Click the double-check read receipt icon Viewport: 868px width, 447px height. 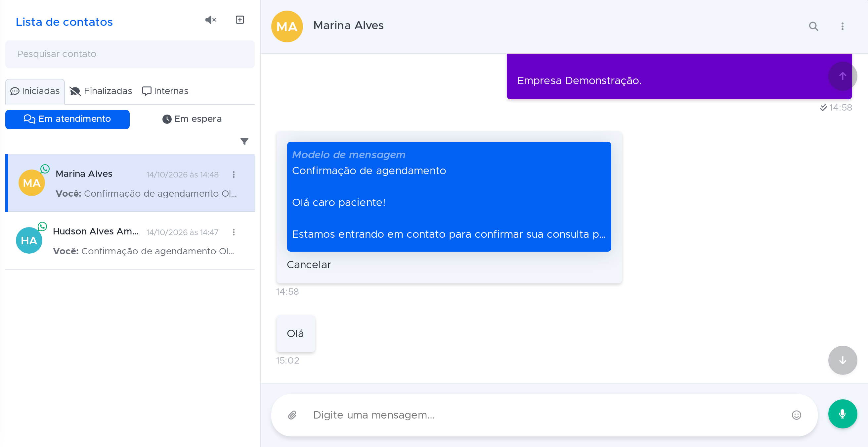823,108
